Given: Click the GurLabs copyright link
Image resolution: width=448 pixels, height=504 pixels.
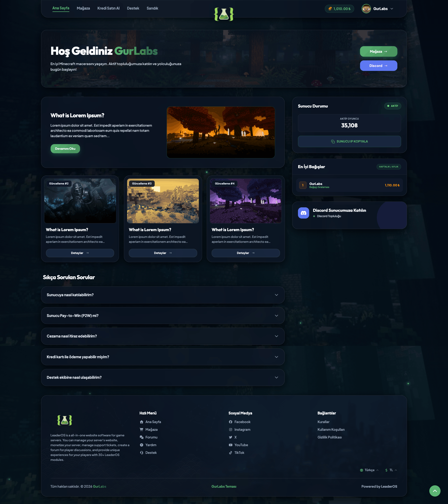Looking at the screenshot, I should tap(99, 487).
